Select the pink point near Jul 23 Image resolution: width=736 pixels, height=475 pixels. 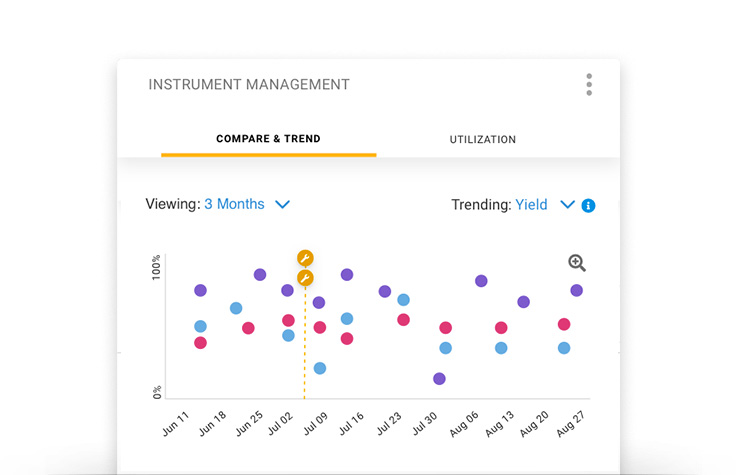pyautogui.click(x=403, y=320)
